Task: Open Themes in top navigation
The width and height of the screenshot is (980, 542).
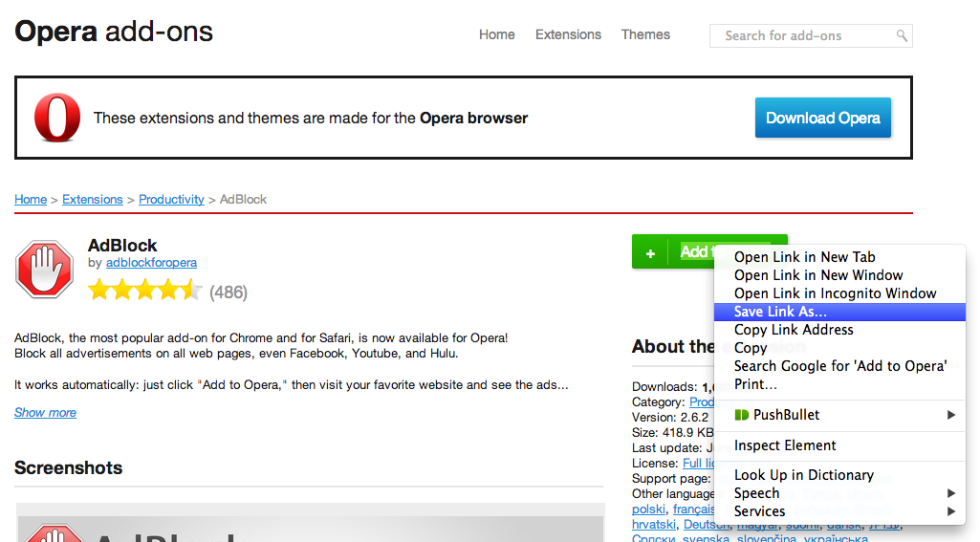Action: (645, 34)
